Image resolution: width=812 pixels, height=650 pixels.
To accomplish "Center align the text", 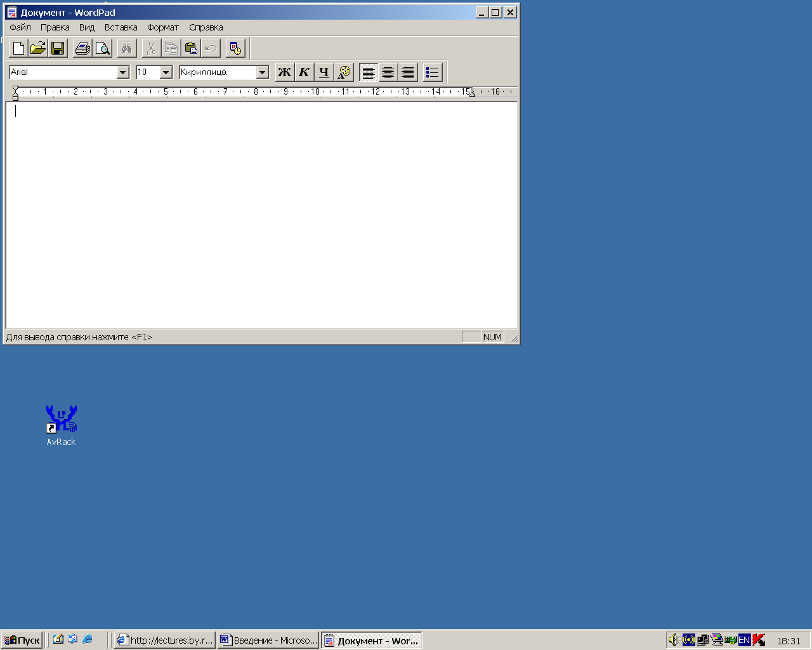I will click(388, 72).
